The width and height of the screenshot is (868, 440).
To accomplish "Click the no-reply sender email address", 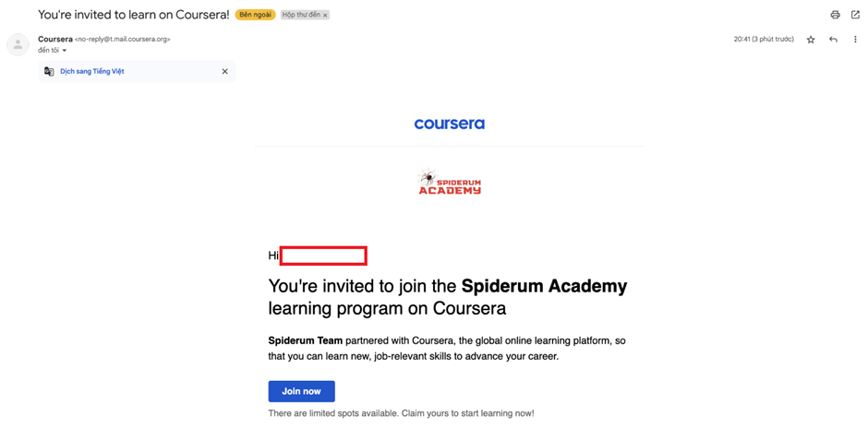I will 123,40.
